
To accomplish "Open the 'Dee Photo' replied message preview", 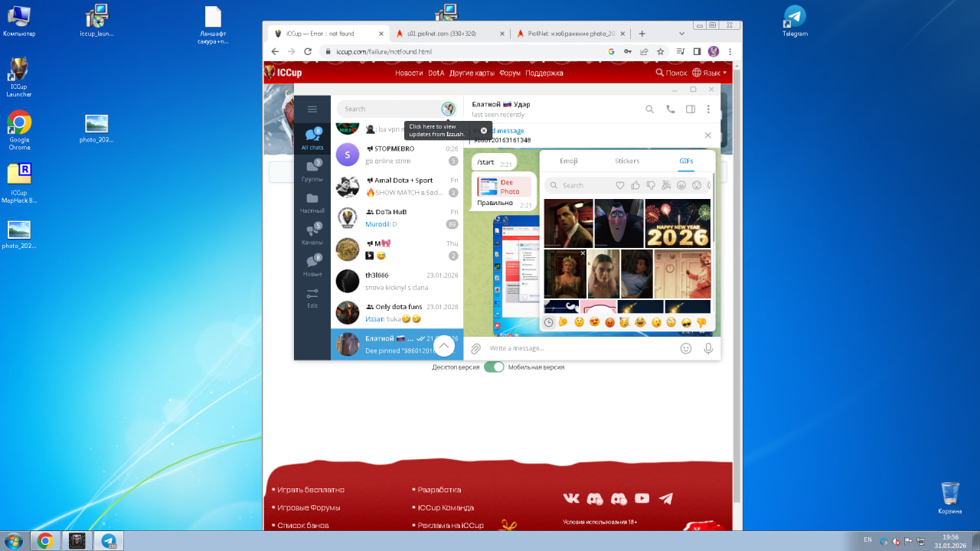I will pyautogui.click(x=504, y=187).
